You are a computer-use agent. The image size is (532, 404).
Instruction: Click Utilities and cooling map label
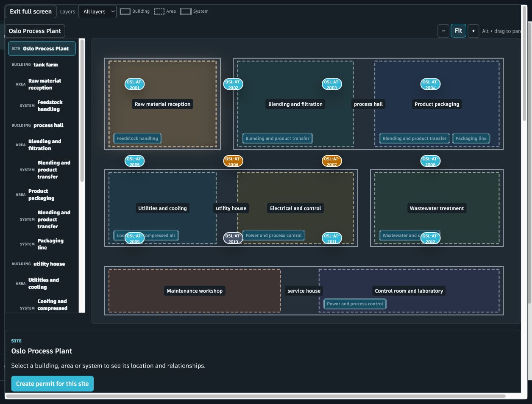click(x=162, y=208)
